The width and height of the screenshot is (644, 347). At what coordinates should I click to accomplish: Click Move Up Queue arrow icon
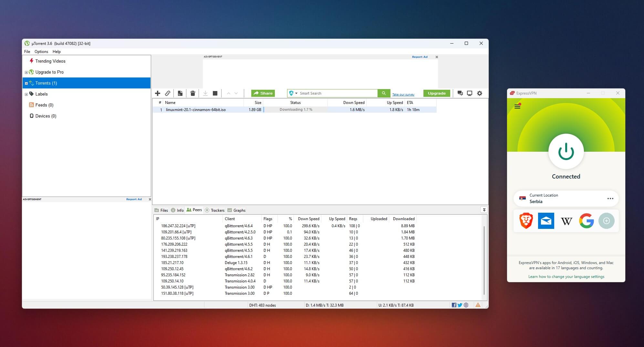(229, 93)
